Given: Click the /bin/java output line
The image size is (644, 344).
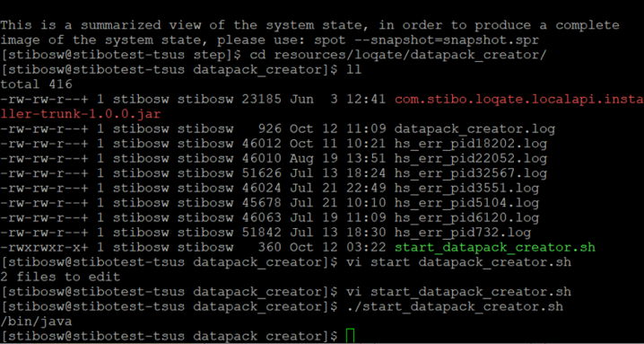Looking at the screenshot, I should point(36,321).
